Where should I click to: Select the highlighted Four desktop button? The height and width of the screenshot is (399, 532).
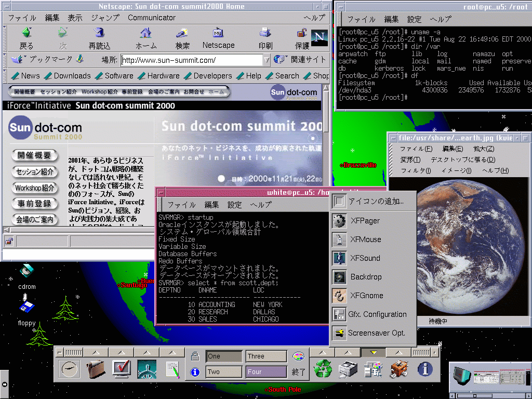[266, 372]
